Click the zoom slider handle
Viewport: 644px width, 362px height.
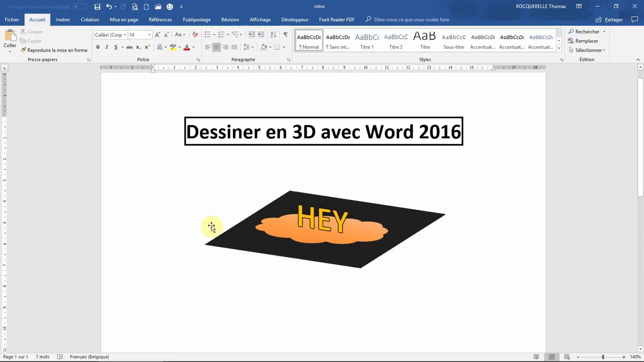tap(603, 357)
